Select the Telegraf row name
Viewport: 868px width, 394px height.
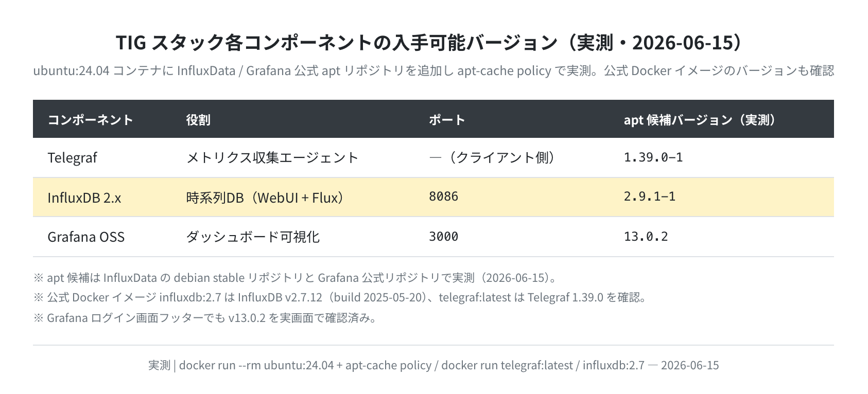(72, 157)
